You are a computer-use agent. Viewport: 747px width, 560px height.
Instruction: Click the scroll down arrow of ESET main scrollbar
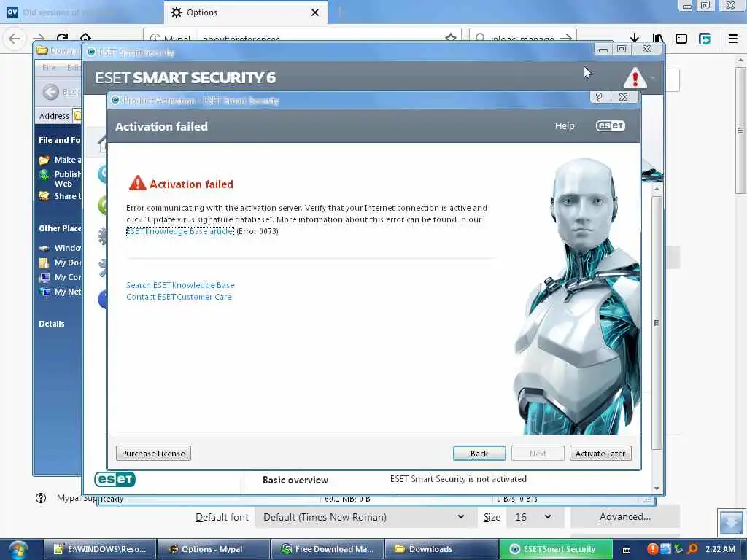coord(657,488)
